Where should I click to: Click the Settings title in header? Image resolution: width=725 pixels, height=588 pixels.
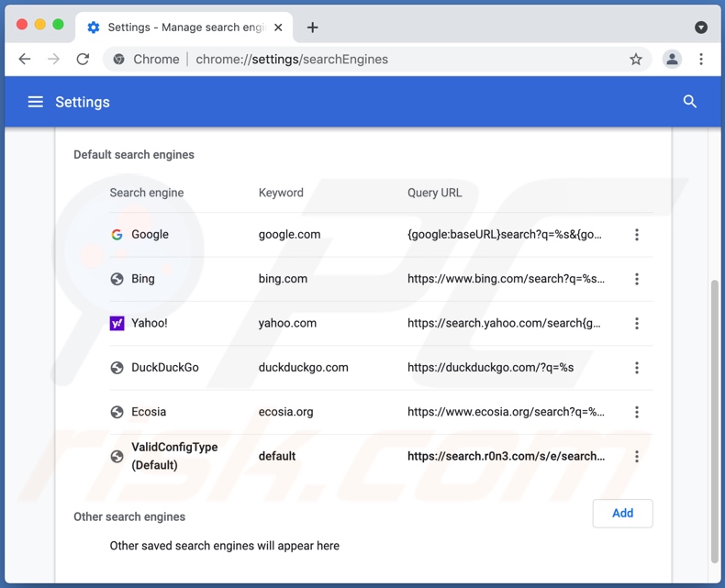pos(83,102)
